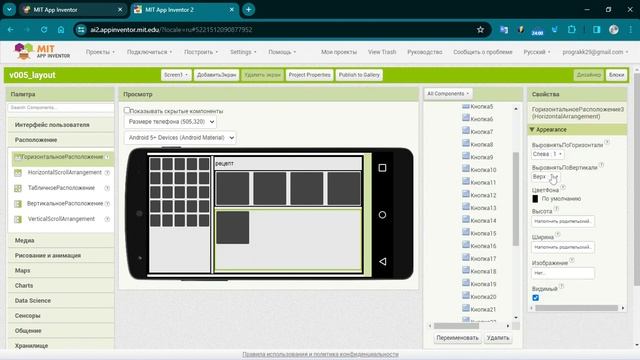Screen dimensions: 640x360
Task: Open Мои проекты link
Action: pos(339,52)
